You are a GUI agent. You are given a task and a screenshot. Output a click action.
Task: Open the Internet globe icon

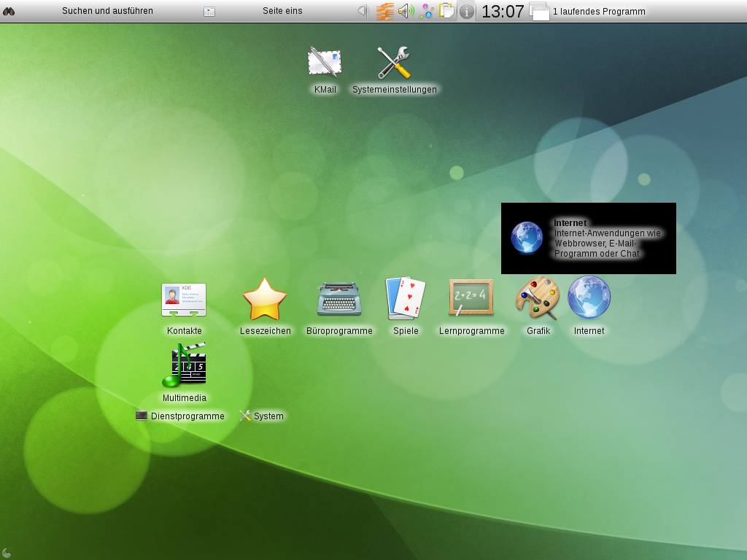tap(589, 297)
